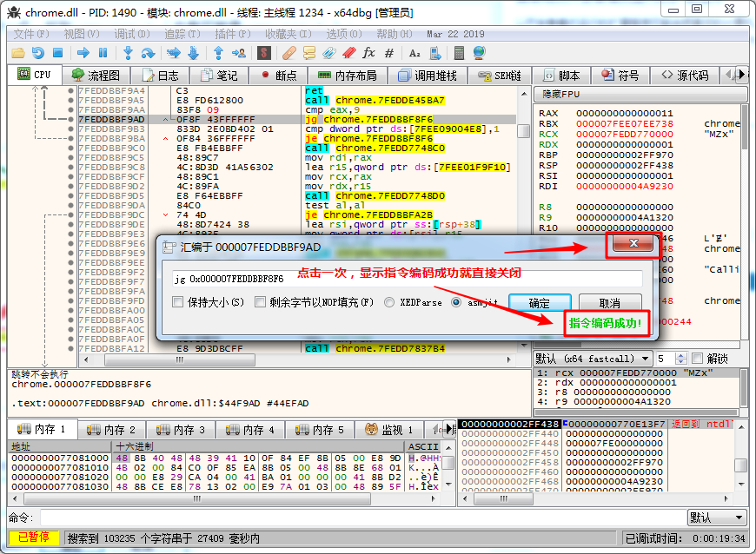The image size is (756, 554).
Task: Click 取消 in the assemble dialog
Action: click(x=610, y=302)
